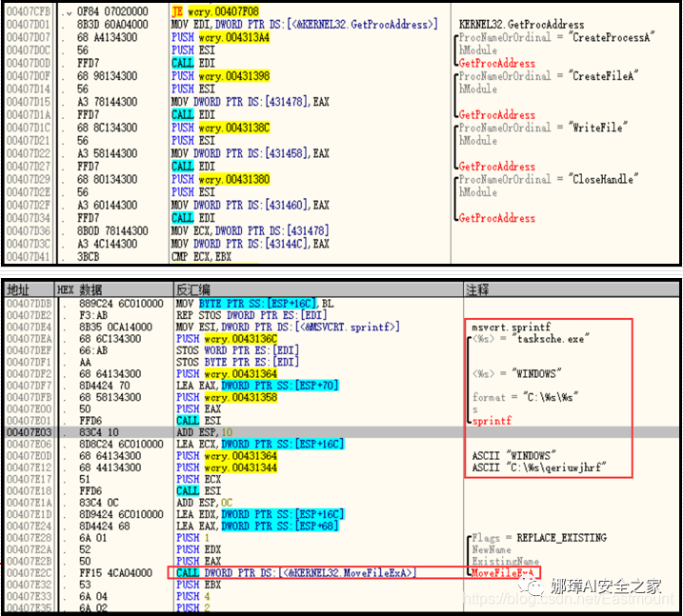683x616 pixels.
Task: Click the Flags = REPLACE_EXISTING comment
Action: [x=539, y=538]
